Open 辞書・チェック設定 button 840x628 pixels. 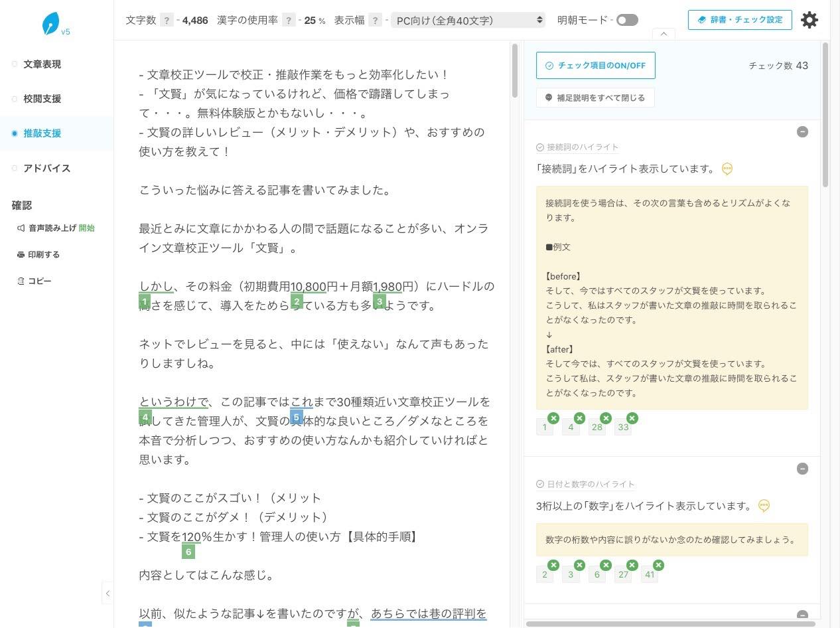pyautogui.click(x=740, y=20)
